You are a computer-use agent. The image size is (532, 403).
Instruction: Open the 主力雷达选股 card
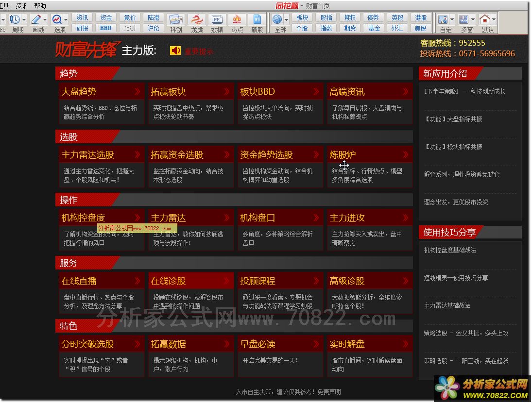pyautogui.click(x=102, y=167)
